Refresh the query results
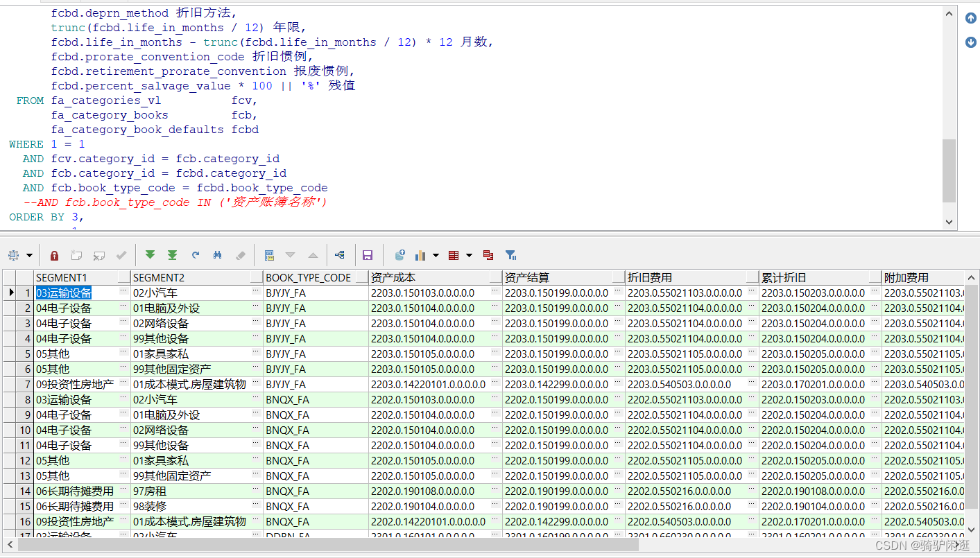Image resolution: width=980 pixels, height=558 pixels. 195,255
